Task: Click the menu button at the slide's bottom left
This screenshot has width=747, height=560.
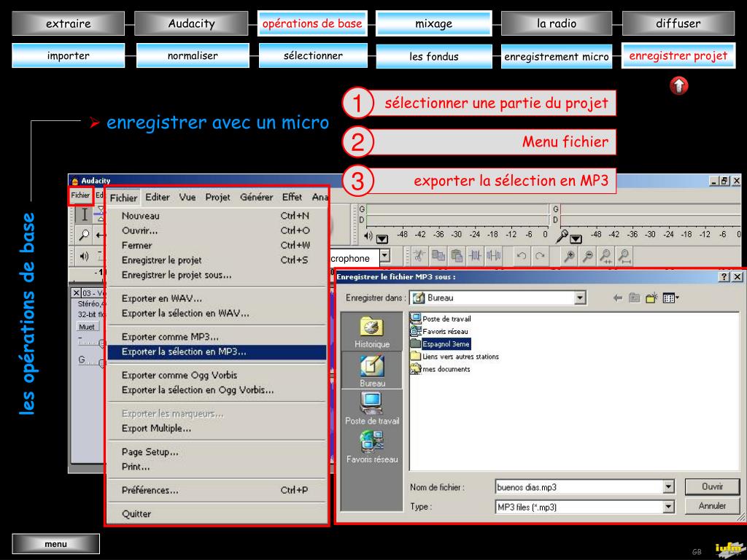Action: 55,544
